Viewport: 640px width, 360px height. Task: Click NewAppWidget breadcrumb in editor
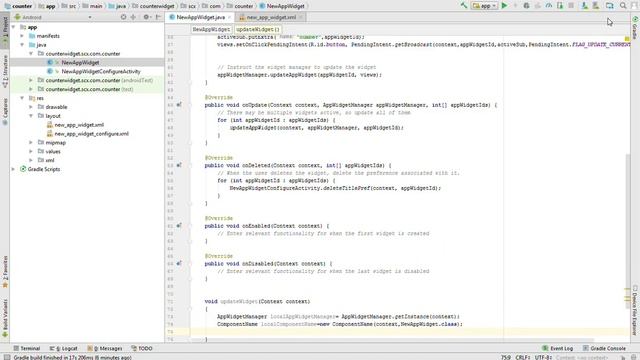click(211, 29)
